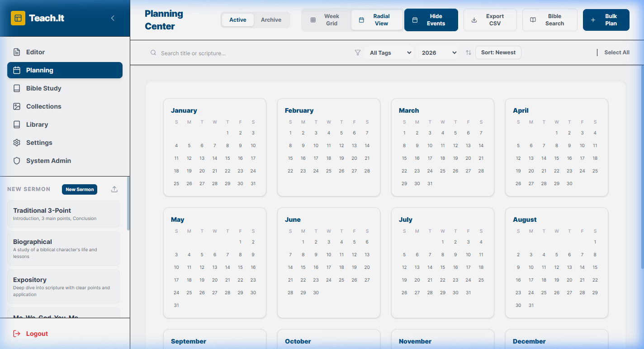Screen dimensions: 644x349
Task: Change the year using the 2026 dropdown
Action: [x=437, y=53]
